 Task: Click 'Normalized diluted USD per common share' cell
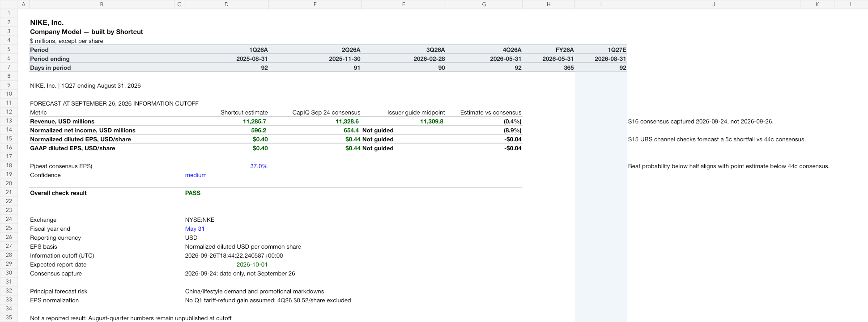pos(243,246)
